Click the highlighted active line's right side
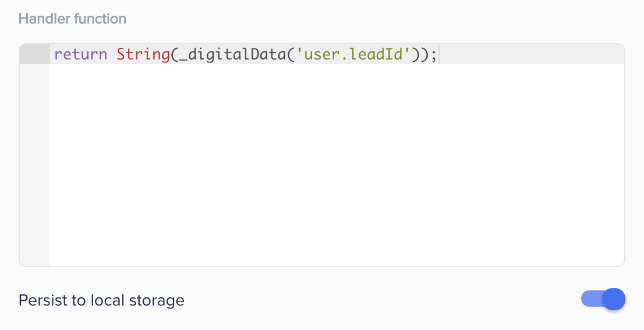Image resolution: width=644 pixels, height=330 pixels. click(x=532, y=54)
